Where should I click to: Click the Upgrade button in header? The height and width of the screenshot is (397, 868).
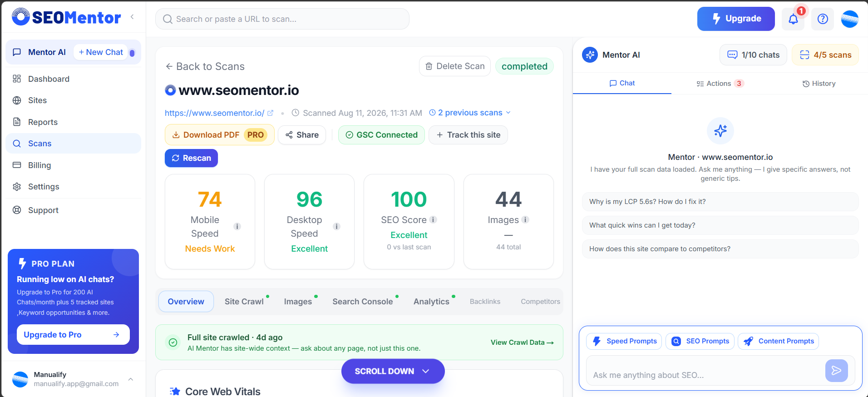click(736, 19)
